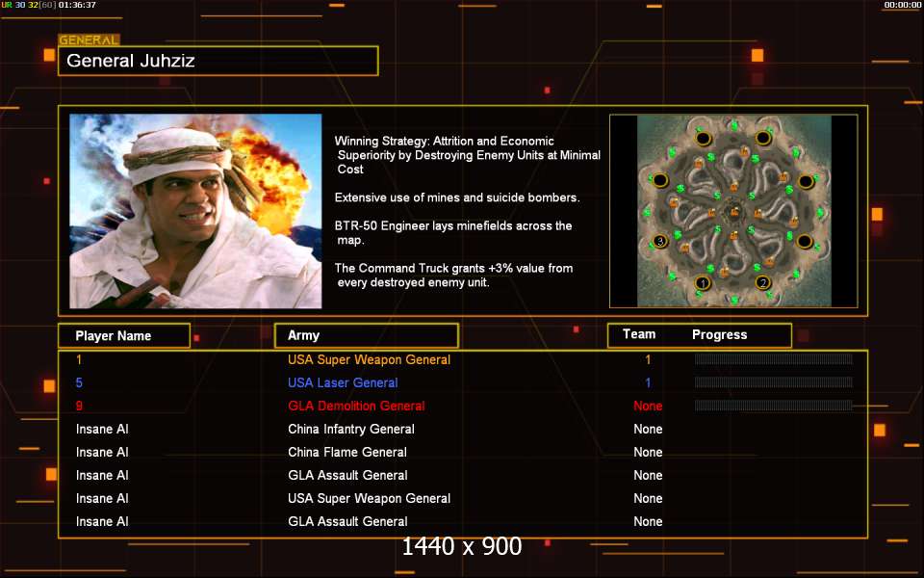Screen dimensions: 924x578
Task: Click orange team value '1' for player 1
Action: [x=648, y=359]
